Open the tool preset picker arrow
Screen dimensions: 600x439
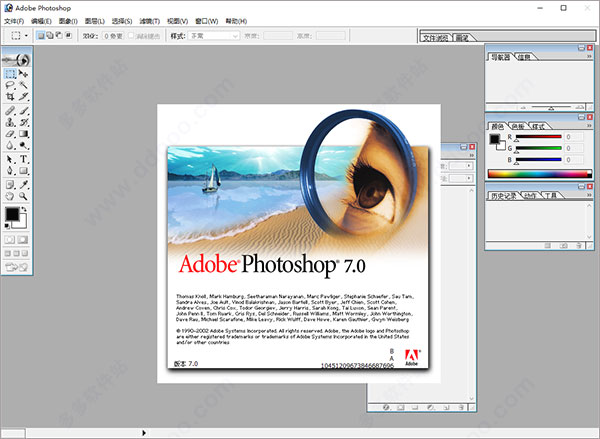point(26,36)
